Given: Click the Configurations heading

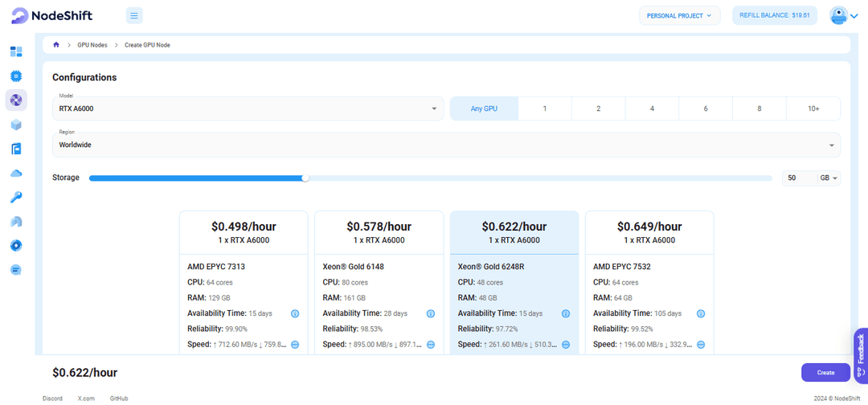Looking at the screenshot, I should pos(84,77).
